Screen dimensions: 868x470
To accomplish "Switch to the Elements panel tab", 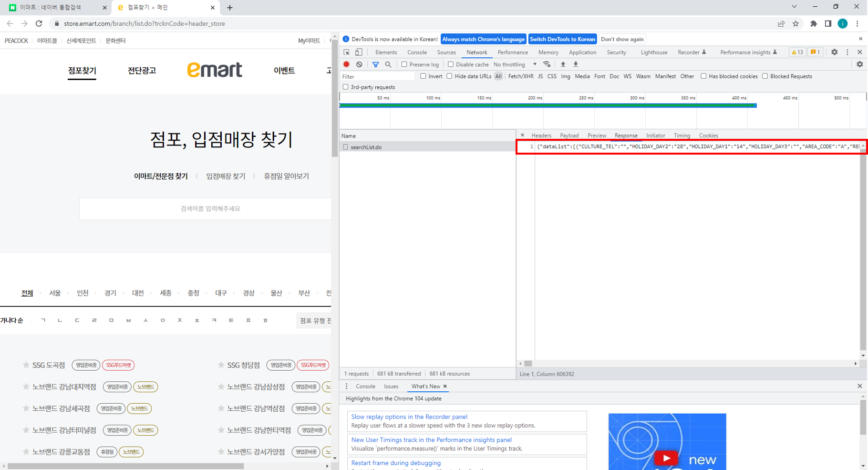I will 386,52.
